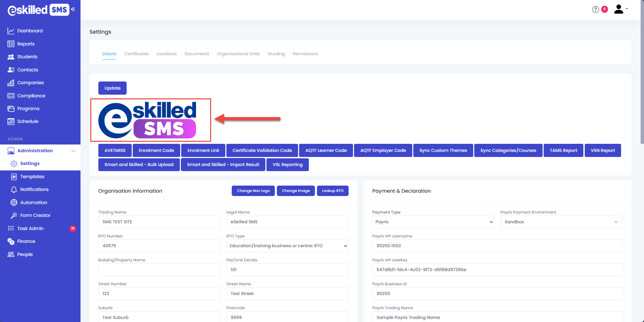Viewport: 644px width, 322px height.
Task: Switch to the Details tab
Action: (109, 54)
